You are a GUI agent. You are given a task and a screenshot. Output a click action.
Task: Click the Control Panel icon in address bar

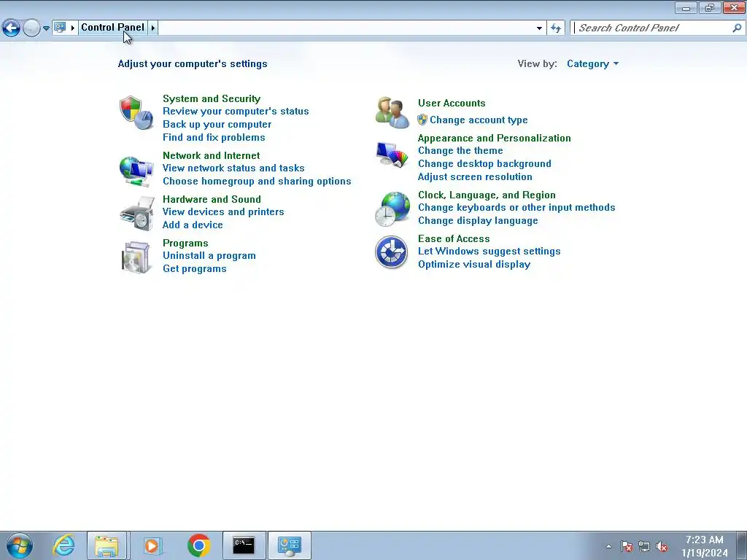coord(60,28)
